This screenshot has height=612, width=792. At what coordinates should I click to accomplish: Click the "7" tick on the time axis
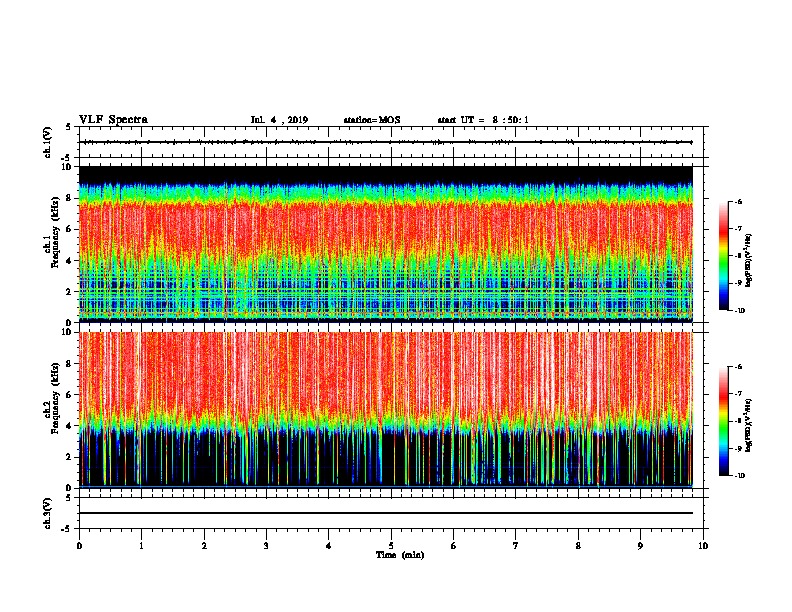516,546
